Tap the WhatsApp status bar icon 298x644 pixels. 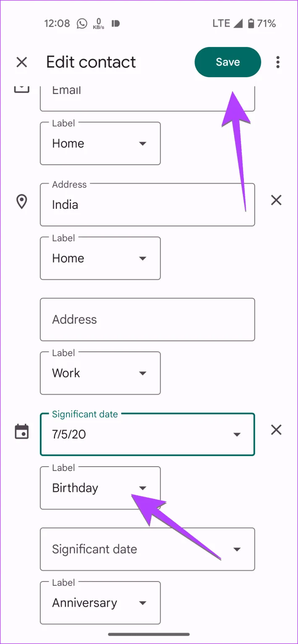pos(82,23)
